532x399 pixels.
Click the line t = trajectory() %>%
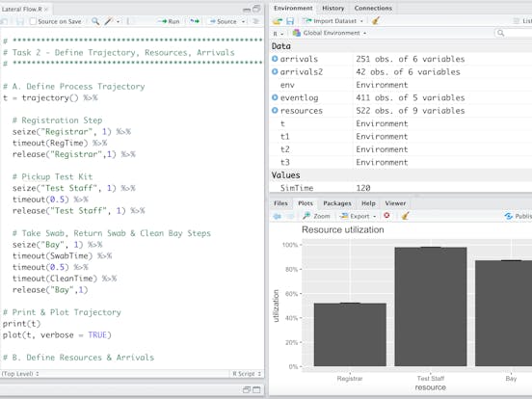click(50, 98)
